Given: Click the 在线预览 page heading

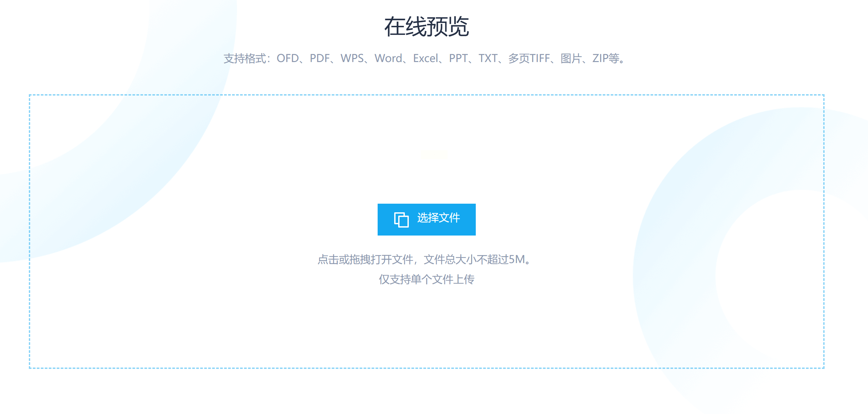Looking at the screenshot, I should coord(426,27).
